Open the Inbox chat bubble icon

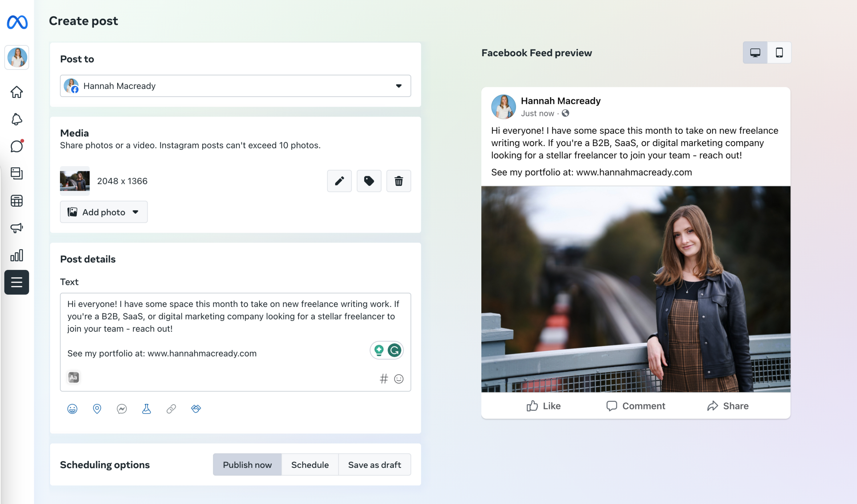(17, 146)
